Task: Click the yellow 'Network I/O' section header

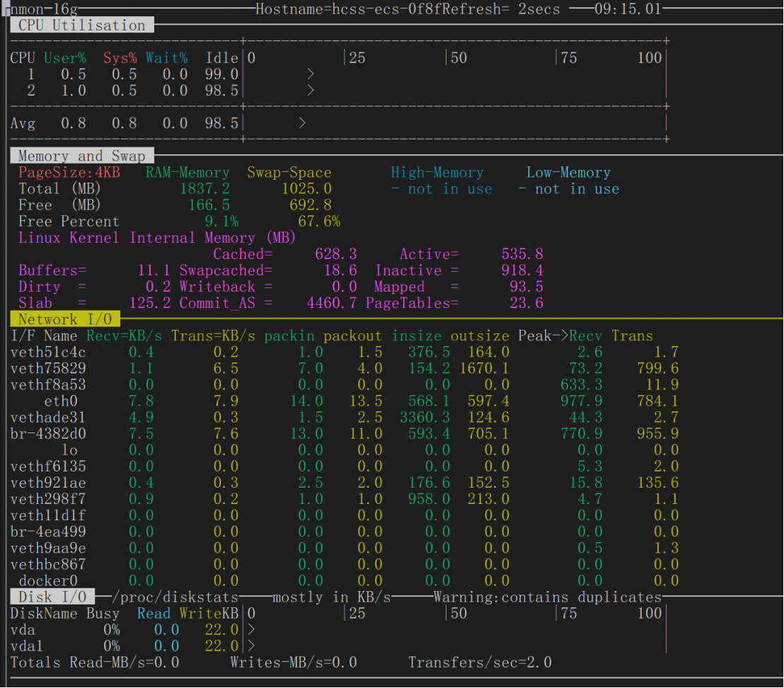Action: 65,319
